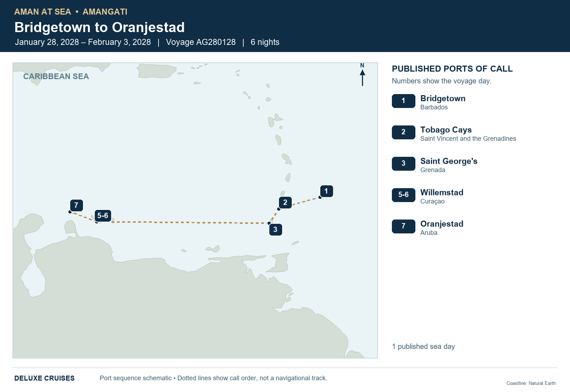Click the Oranjestad port name in legend
This screenshot has height=392, width=570.
click(x=442, y=224)
